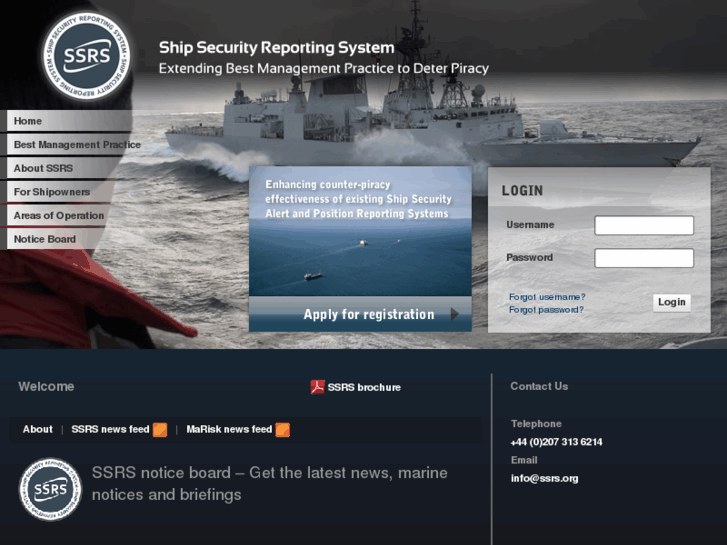Follow the Forgot password? link
Screen dimensions: 727x545
pos(546,310)
